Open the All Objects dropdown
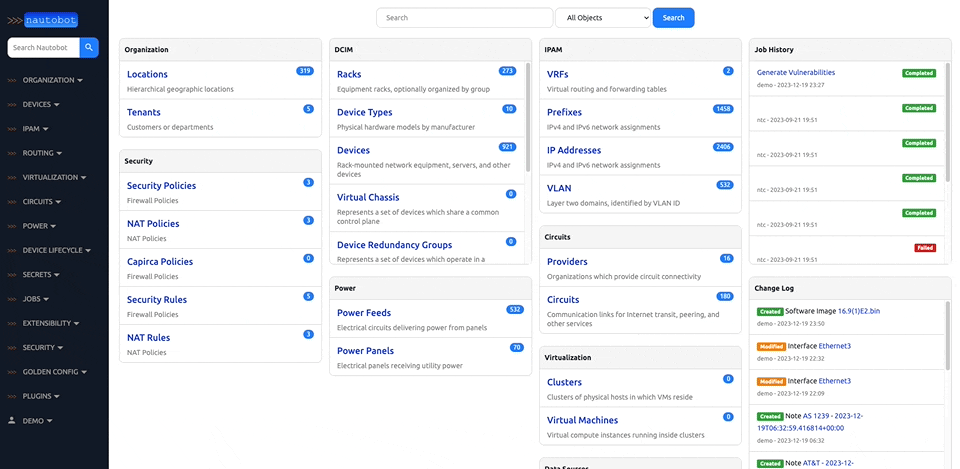960x469 pixels. pos(603,18)
